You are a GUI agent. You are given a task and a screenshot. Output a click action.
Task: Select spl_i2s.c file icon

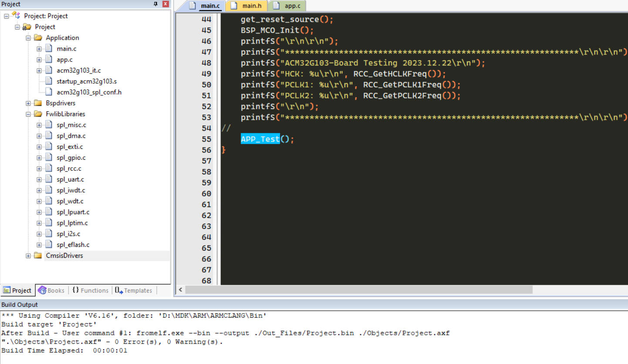49,234
